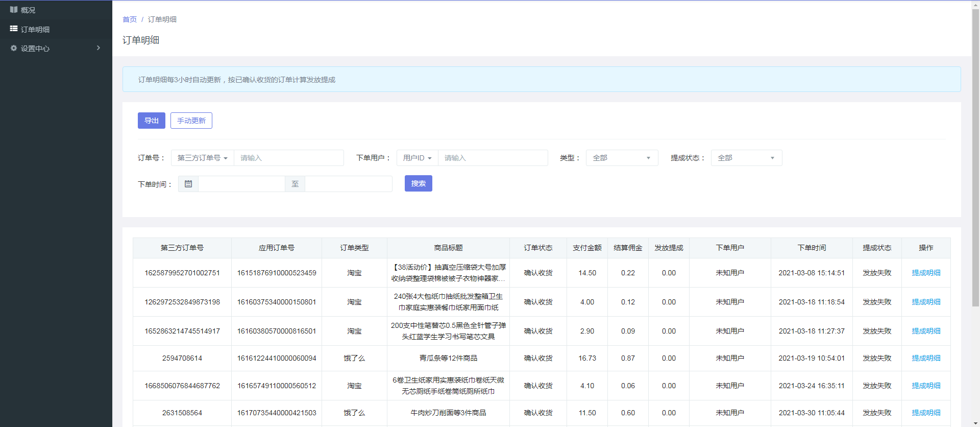980x427 pixels.
Task: Go to 首页 via breadcrumb link
Action: [x=130, y=19]
